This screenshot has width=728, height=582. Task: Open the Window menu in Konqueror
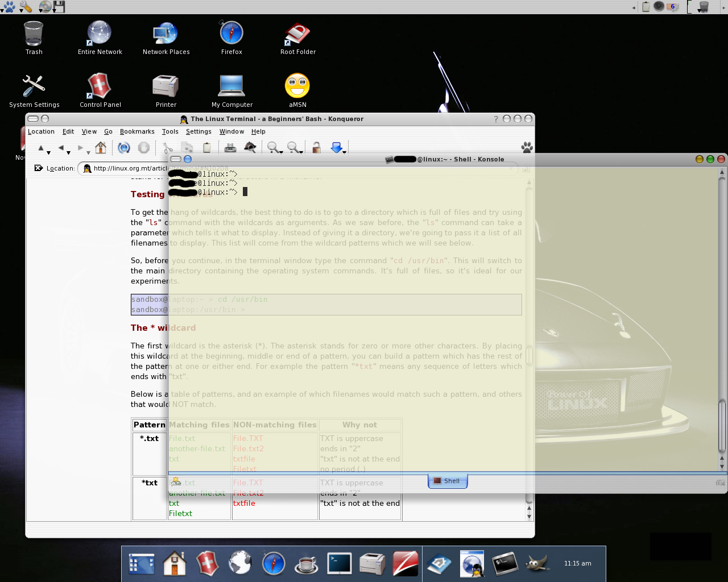pos(231,131)
